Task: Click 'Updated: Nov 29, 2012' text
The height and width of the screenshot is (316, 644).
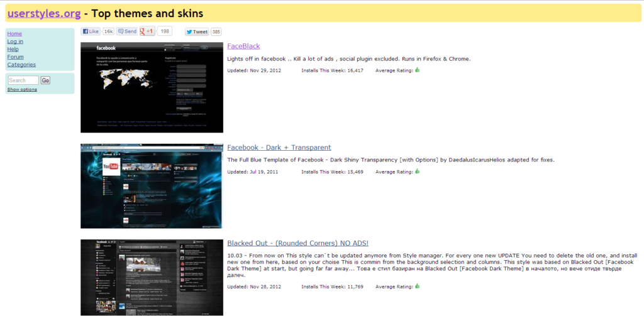Action: [x=253, y=70]
